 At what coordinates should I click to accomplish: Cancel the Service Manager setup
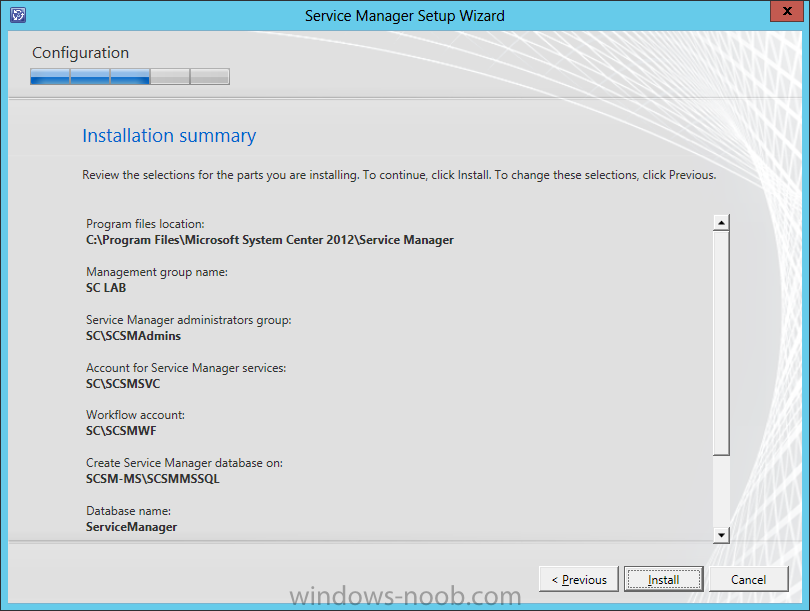pyautogui.click(x=749, y=579)
